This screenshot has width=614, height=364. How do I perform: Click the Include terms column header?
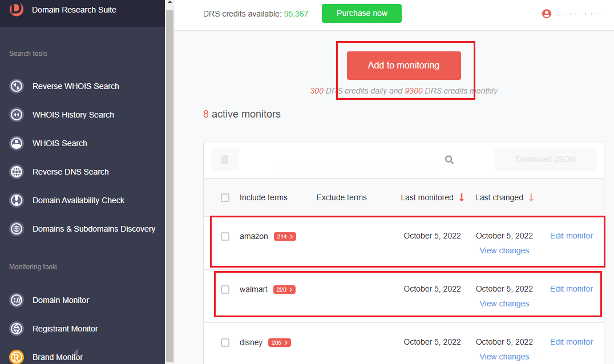[x=264, y=197]
